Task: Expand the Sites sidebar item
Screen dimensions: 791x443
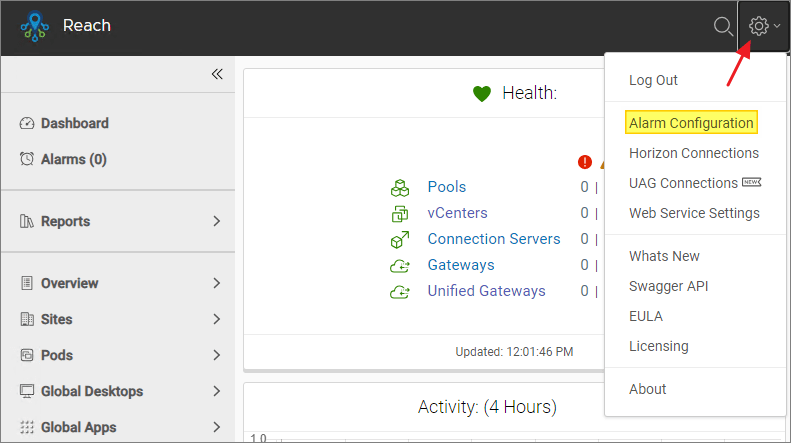Action: pos(216,319)
